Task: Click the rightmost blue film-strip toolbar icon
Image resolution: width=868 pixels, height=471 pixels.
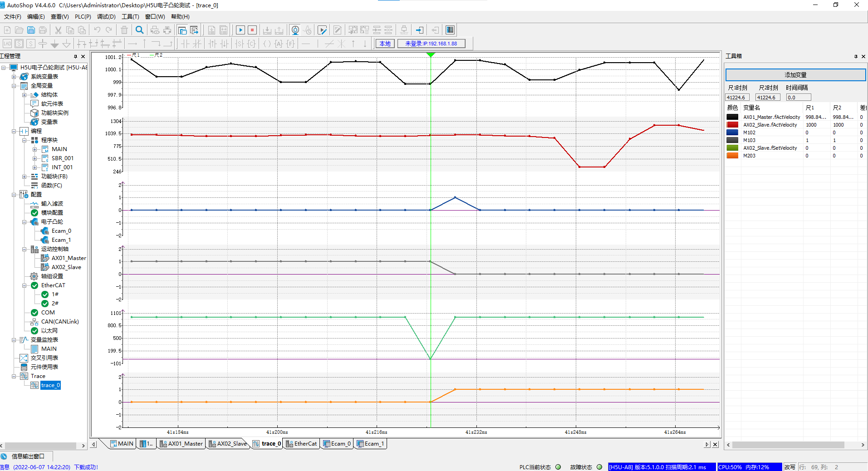Action: click(x=450, y=30)
